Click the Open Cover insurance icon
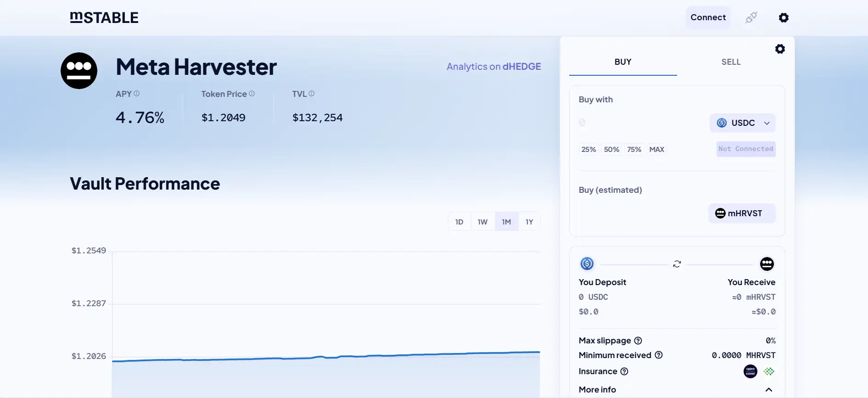The width and height of the screenshot is (868, 398). [x=750, y=371]
